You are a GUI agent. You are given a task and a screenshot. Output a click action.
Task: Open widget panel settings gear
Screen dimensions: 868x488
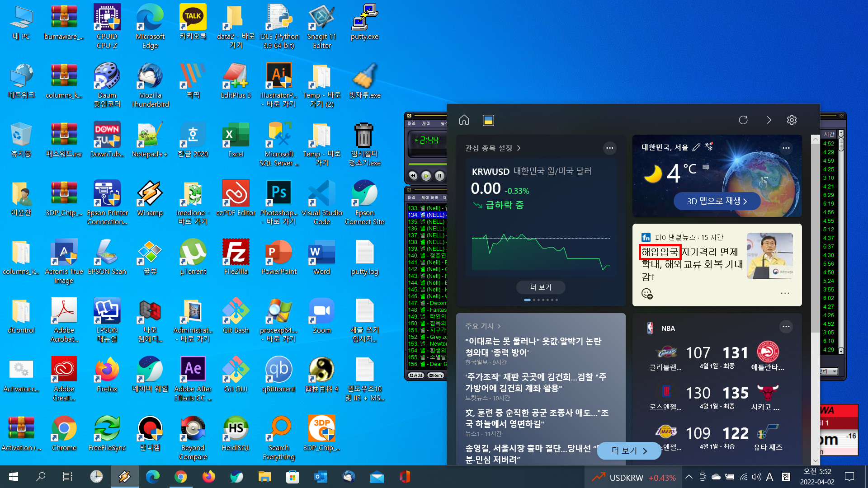point(792,120)
